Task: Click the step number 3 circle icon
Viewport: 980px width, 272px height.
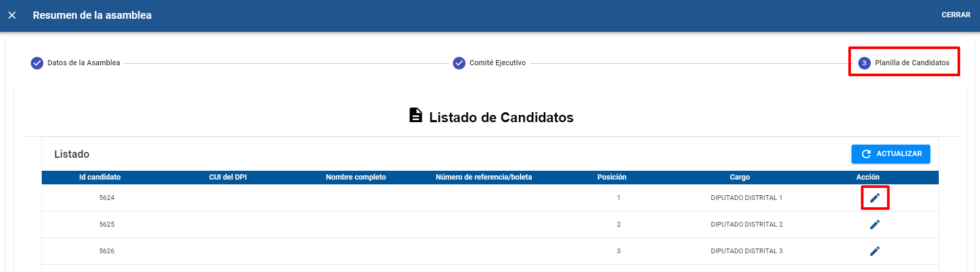Action: click(x=864, y=63)
